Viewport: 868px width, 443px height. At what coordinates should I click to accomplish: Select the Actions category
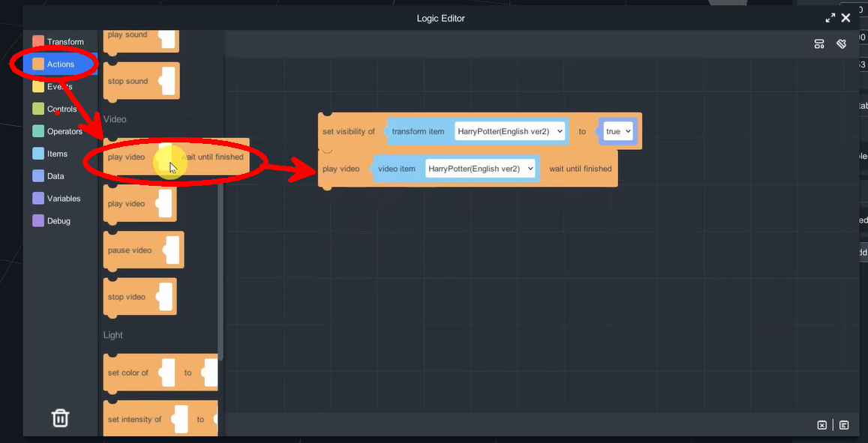60,64
